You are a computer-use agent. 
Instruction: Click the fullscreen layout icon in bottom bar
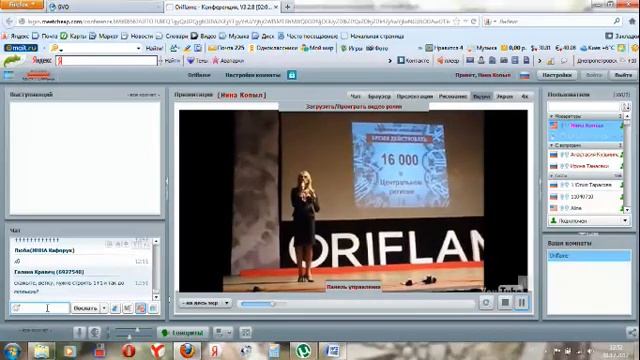tap(245, 333)
